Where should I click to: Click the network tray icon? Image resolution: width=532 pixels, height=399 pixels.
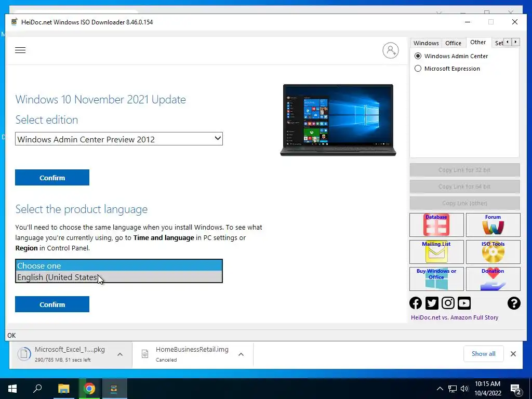pos(453,389)
